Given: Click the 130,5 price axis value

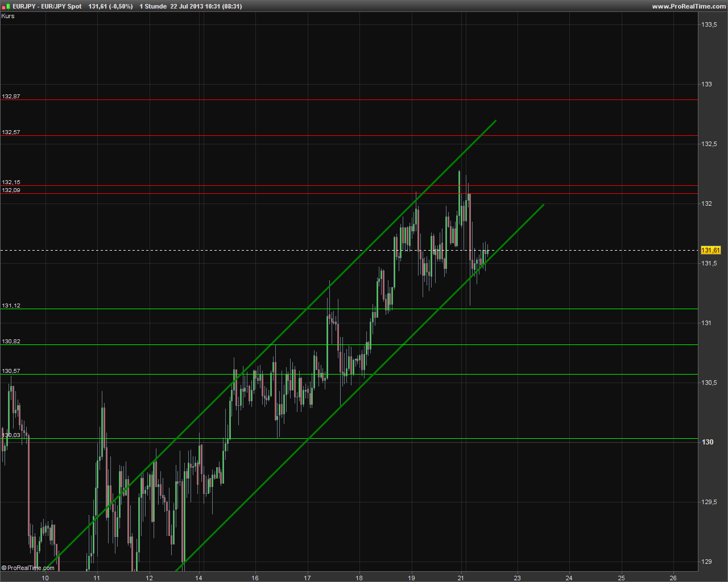Looking at the screenshot, I should coord(709,383).
